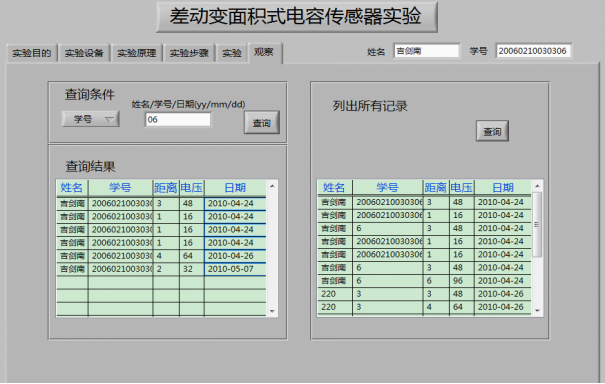Select 2010-04-26 date cell in 查询结果

coord(235,256)
